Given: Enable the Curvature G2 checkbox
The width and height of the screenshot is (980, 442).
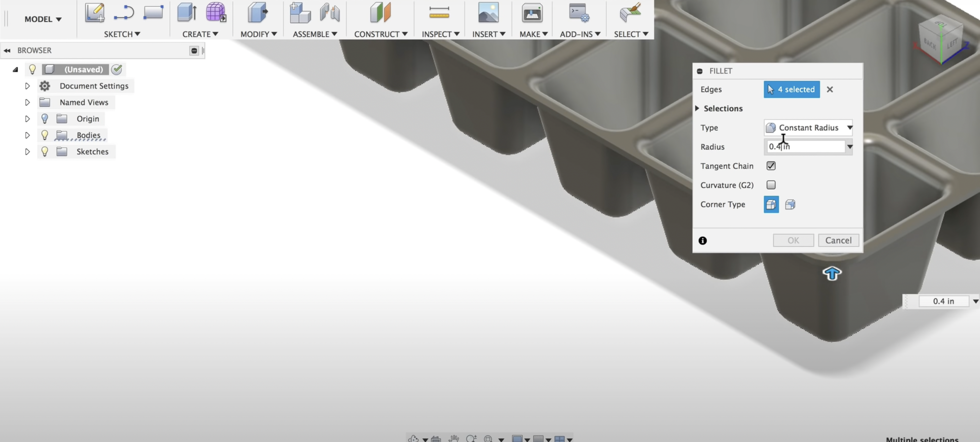Looking at the screenshot, I should [771, 185].
